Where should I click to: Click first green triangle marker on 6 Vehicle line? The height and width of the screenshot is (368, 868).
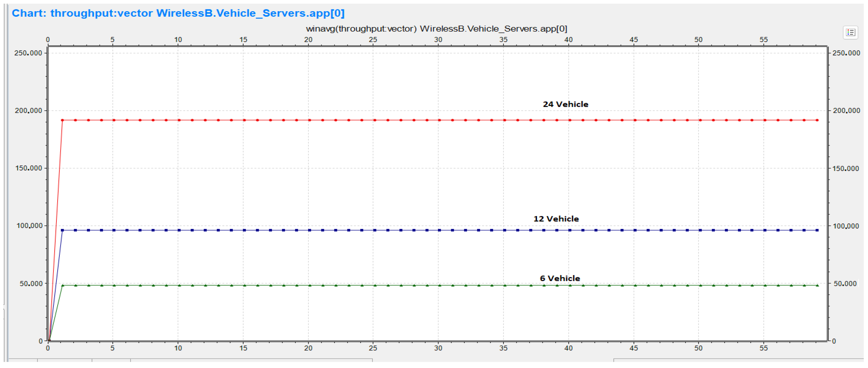tap(62, 286)
